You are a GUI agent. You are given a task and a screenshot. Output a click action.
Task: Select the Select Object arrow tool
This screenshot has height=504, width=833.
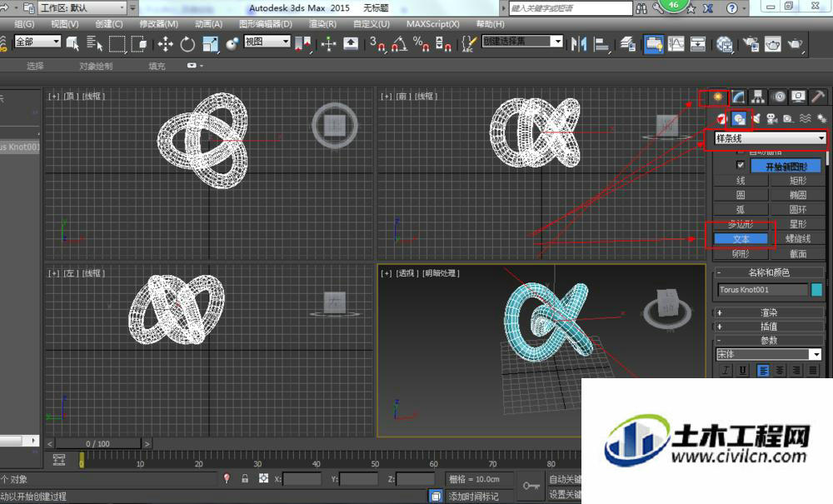(72, 43)
